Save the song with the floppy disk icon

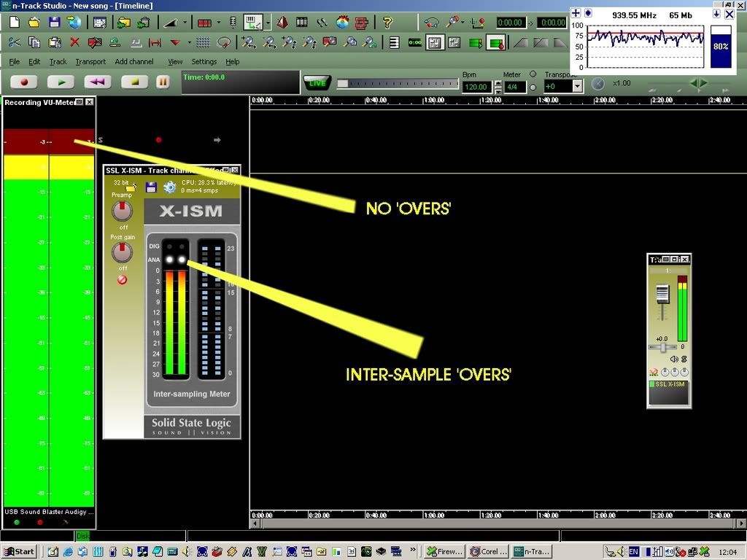click(54, 23)
